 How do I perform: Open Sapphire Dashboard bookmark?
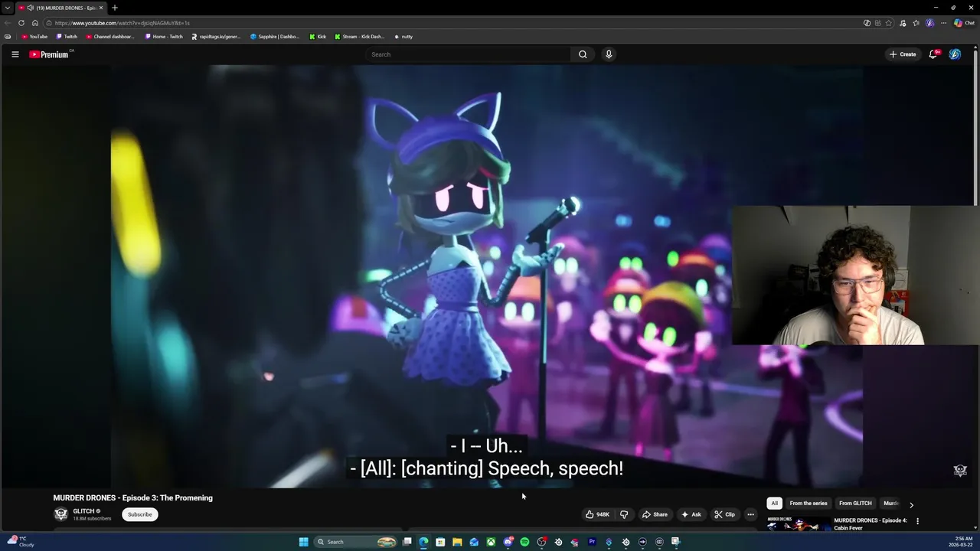pyautogui.click(x=275, y=37)
